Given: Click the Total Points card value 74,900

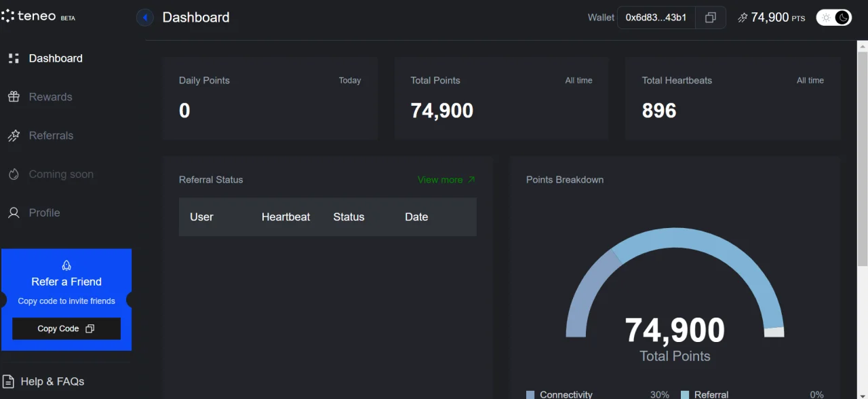Looking at the screenshot, I should tap(442, 111).
